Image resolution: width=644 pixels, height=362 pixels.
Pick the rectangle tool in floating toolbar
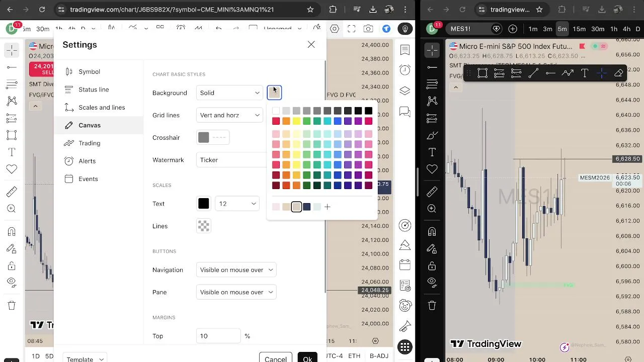click(482, 73)
